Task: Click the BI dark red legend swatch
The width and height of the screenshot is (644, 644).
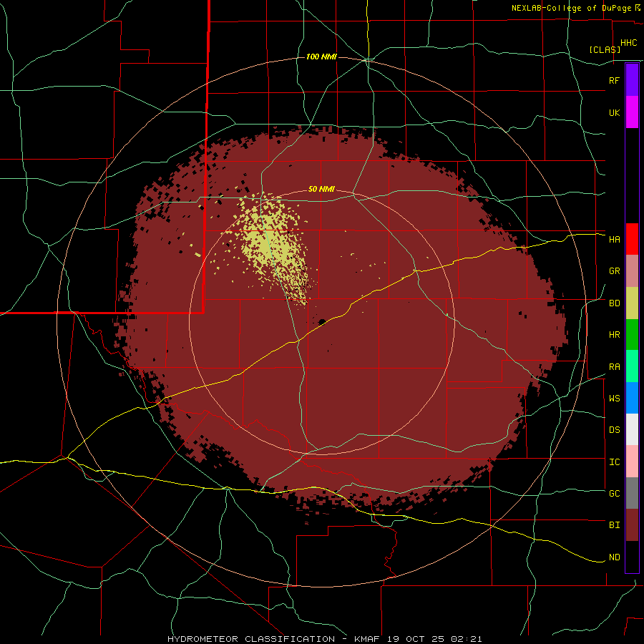Action: tap(632, 525)
